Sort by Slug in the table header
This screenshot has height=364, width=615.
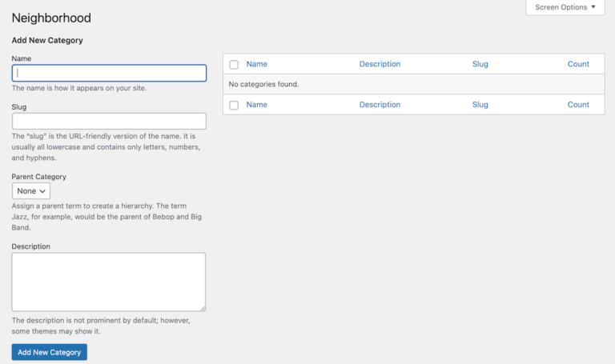tap(480, 64)
